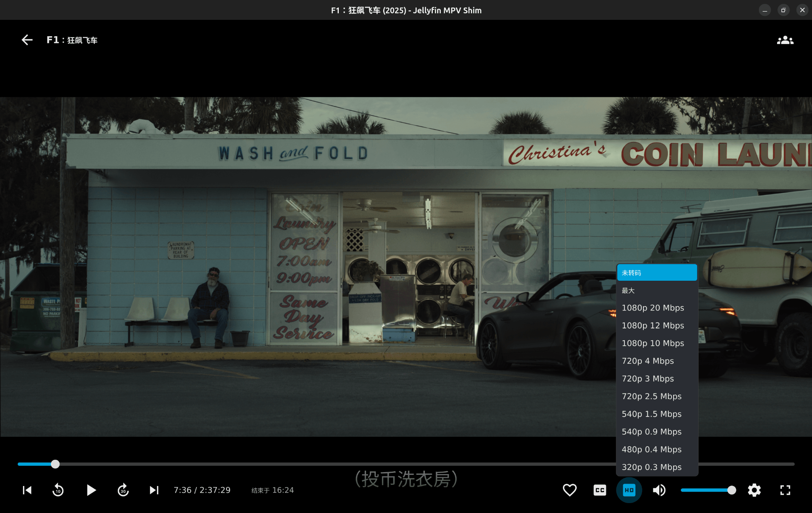Skip forward 30 seconds
This screenshot has height=513, width=812.
pyautogui.click(x=123, y=490)
